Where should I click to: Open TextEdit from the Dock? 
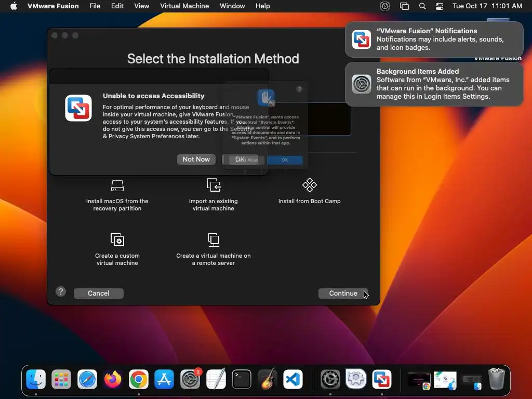click(216, 379)
